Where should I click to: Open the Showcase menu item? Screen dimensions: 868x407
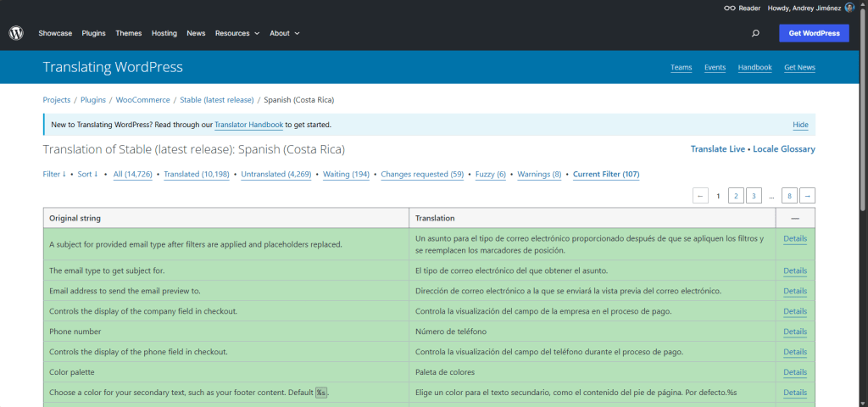pos(55,33)
